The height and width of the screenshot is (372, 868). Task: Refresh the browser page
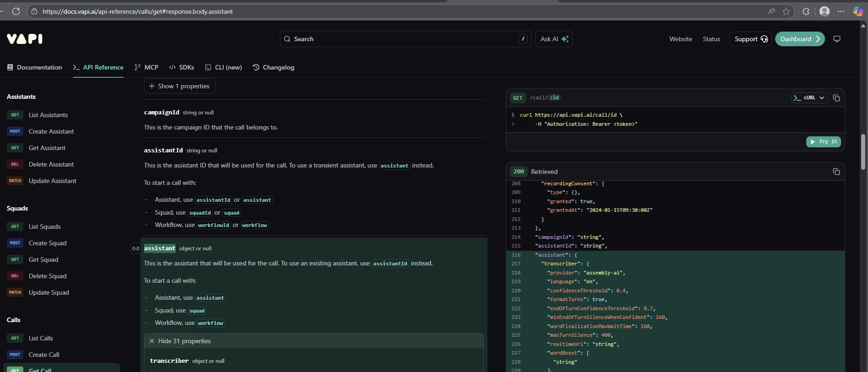[16, 11]
